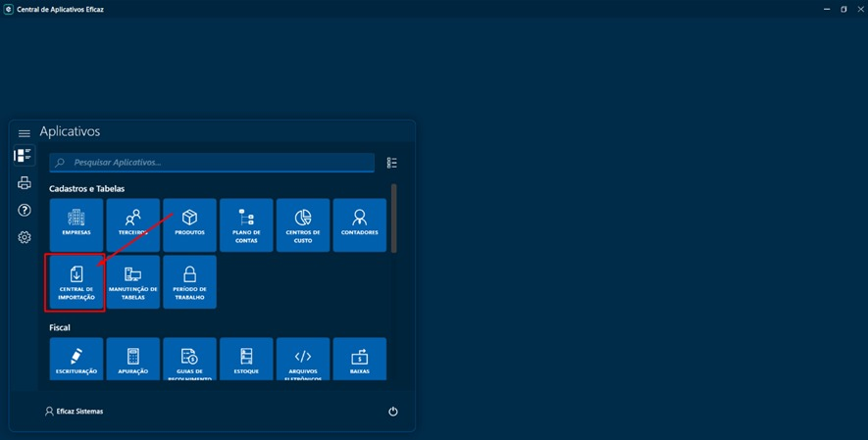Open the Estoque tile
Screen dimensions: 868x440
click(246, 359)
